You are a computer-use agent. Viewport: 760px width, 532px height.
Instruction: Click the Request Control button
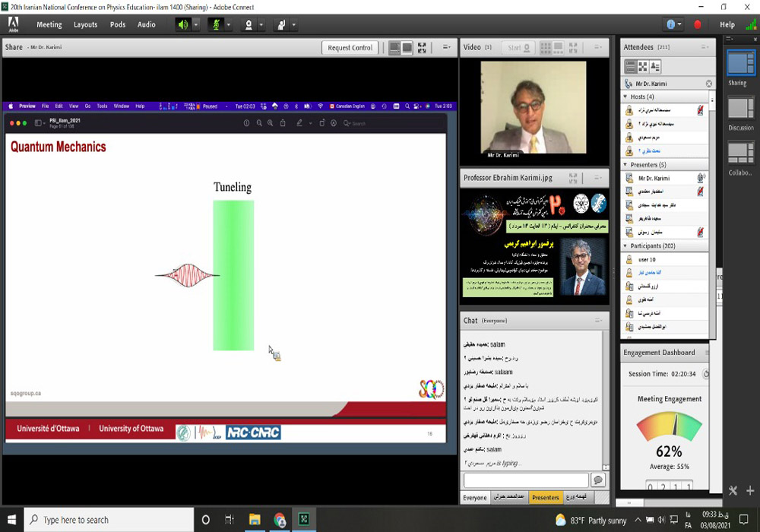tap(350, 48)
